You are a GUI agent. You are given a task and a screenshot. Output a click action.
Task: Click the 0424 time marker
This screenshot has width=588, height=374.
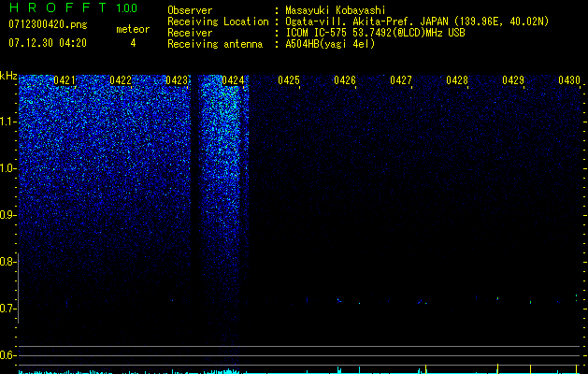(233, 80)
